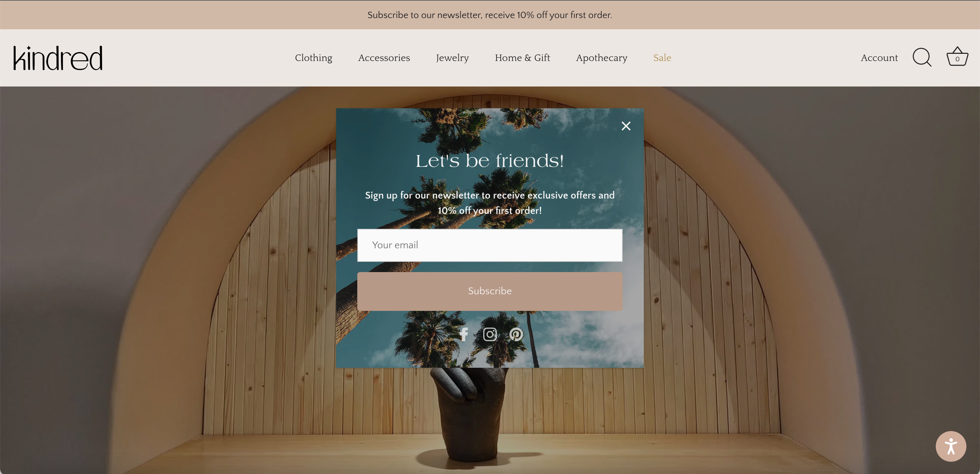This screenshot has height=474, width=980.
Task: Click the Pinterest icon in popup
Action: tap(516, 334)
